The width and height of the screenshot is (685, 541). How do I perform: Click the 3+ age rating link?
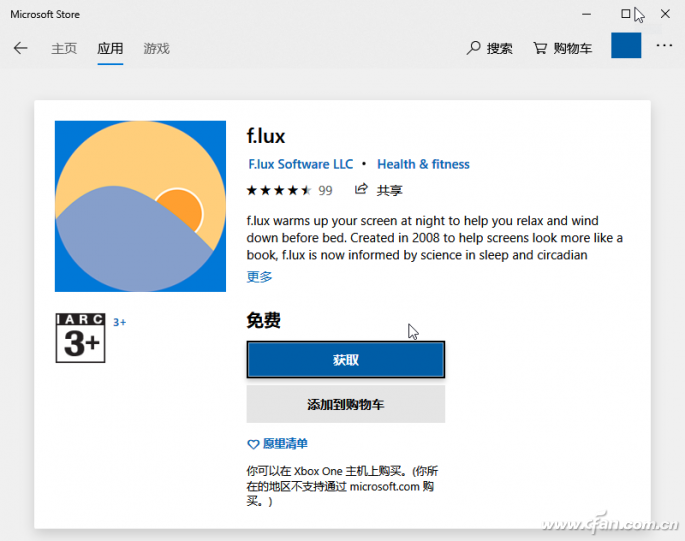[119, 323]
